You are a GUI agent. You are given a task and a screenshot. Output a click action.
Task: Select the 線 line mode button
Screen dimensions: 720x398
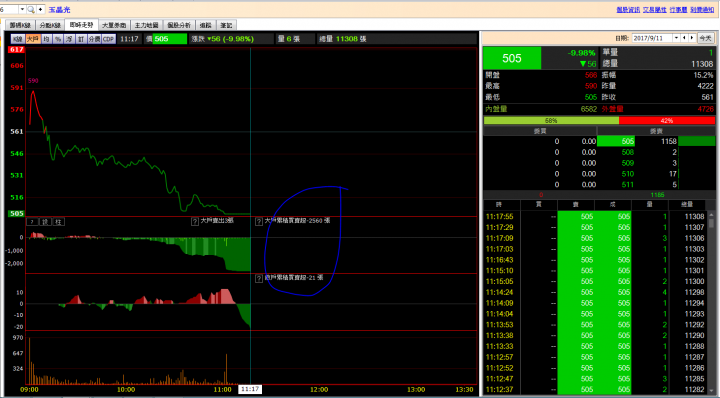[45, 222]
